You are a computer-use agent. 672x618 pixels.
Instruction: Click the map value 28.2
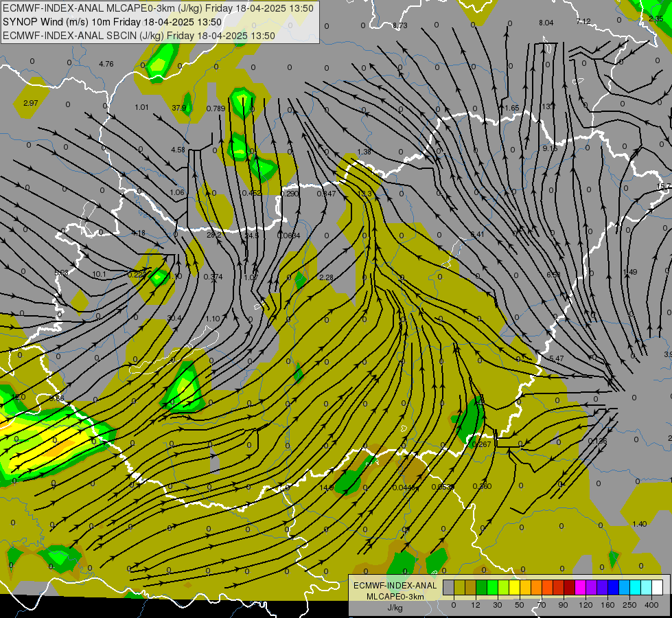tap(214, 235)
